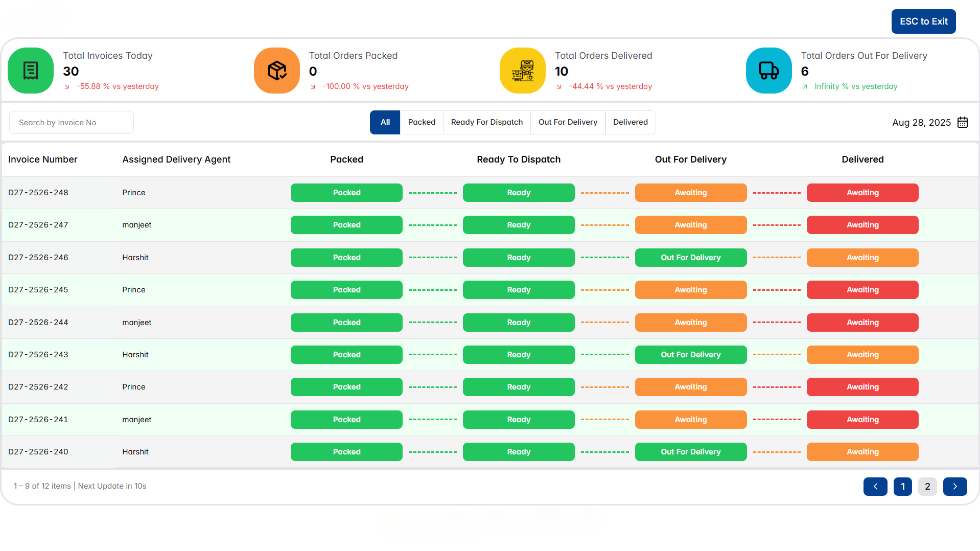Click the Ready To Dispatch column header

pyautogui.click(x=519, y=159)
